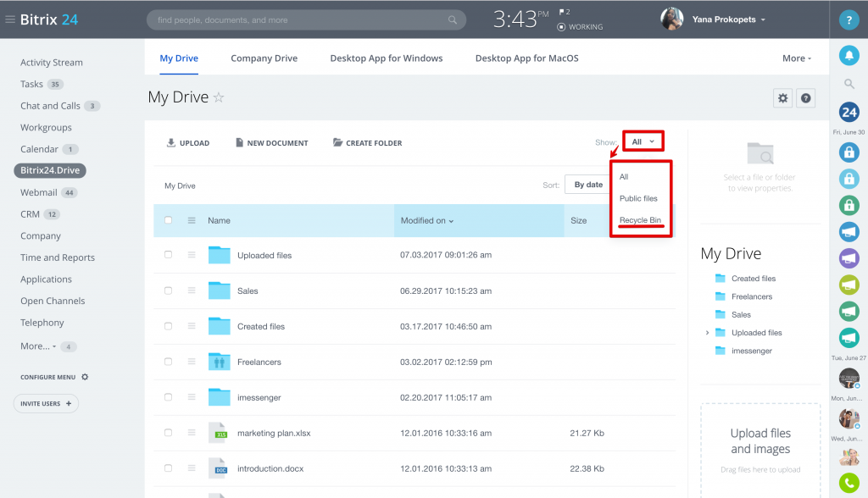Open Desktop App for MacOS tab
The width and height of the screenshot is (868, 498).
tap(527, 58)
